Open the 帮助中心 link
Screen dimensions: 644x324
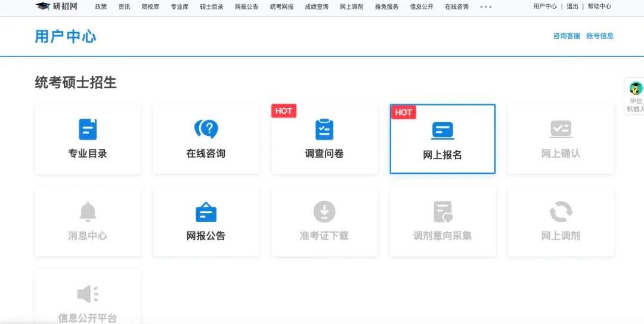599,6
